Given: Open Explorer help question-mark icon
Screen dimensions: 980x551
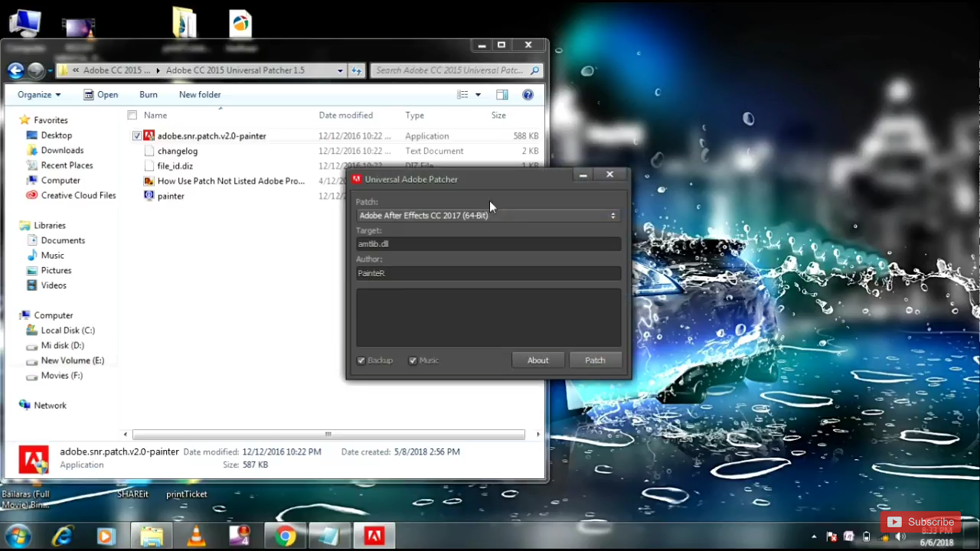Looking at the screenshot, I should pos(528,95).
